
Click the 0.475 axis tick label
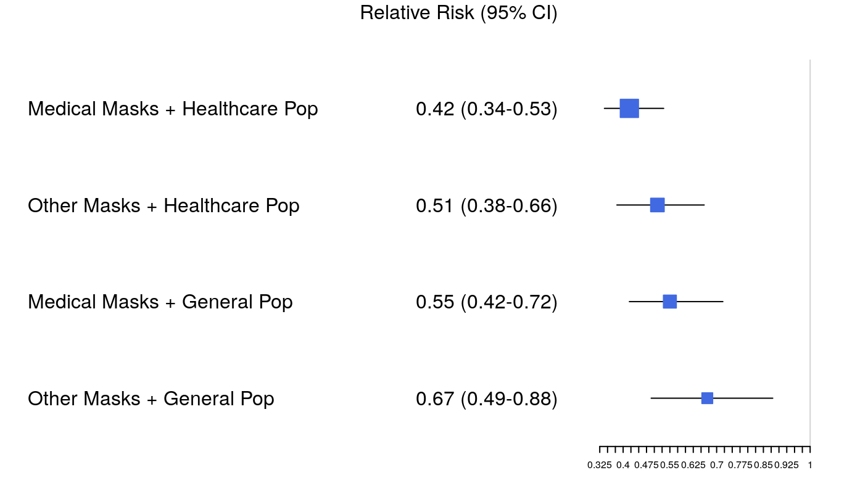(x=647, y=465)
